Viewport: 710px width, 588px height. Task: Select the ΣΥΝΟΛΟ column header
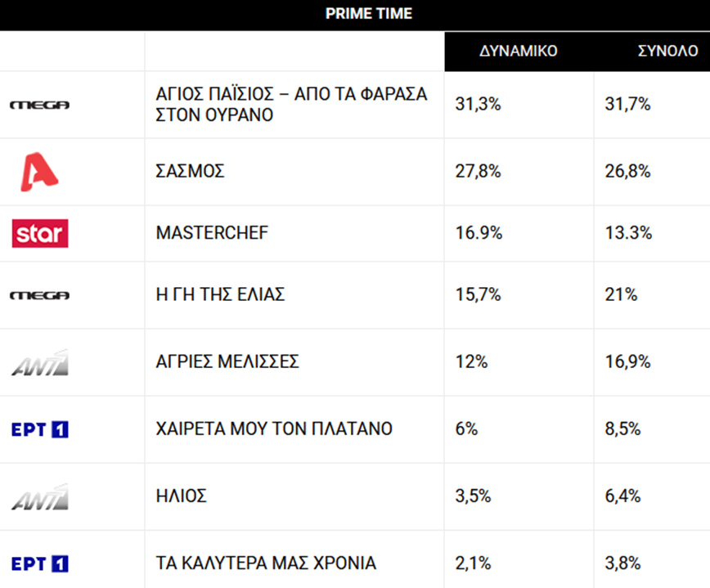(x=667, y=51)
